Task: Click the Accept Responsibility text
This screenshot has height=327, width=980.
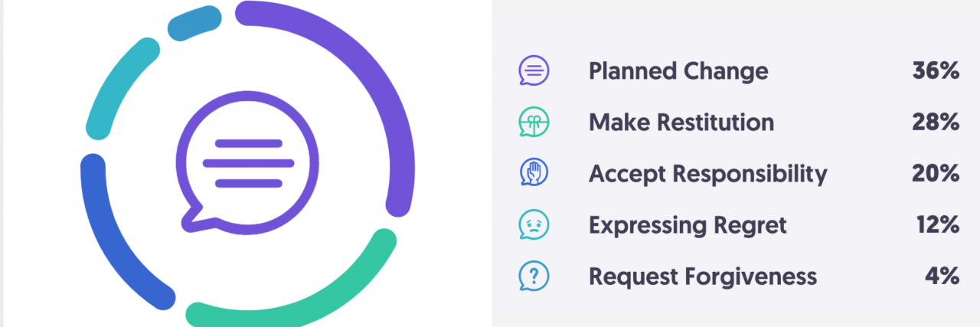Action: [707, 174]
